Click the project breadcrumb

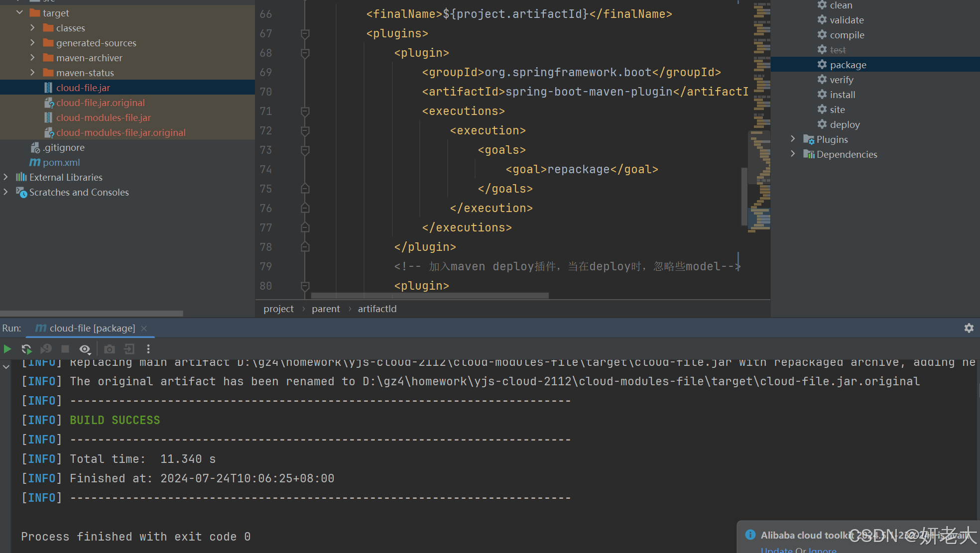[279, 309]
